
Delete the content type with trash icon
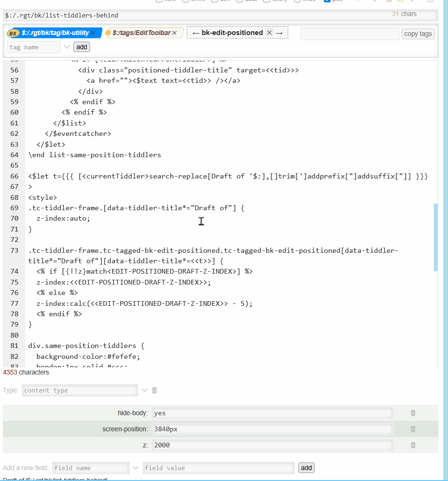tap(154, 391)
